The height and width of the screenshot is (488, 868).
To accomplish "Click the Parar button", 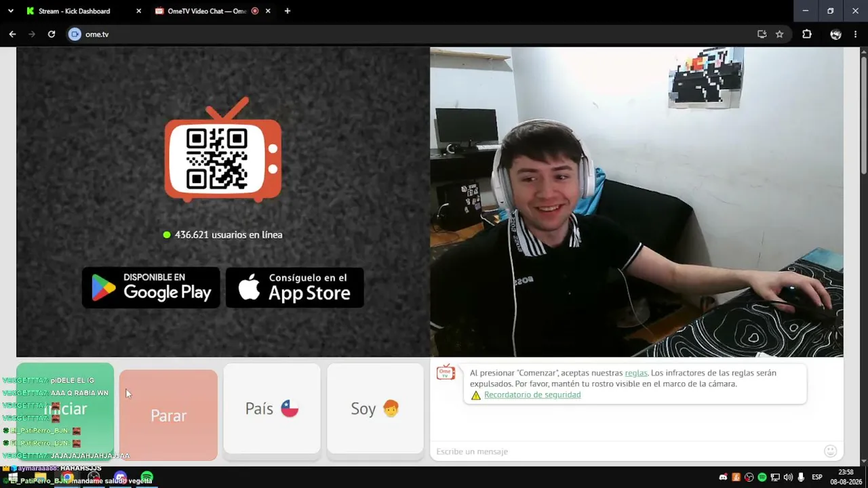I will click(x=168, y=415).
